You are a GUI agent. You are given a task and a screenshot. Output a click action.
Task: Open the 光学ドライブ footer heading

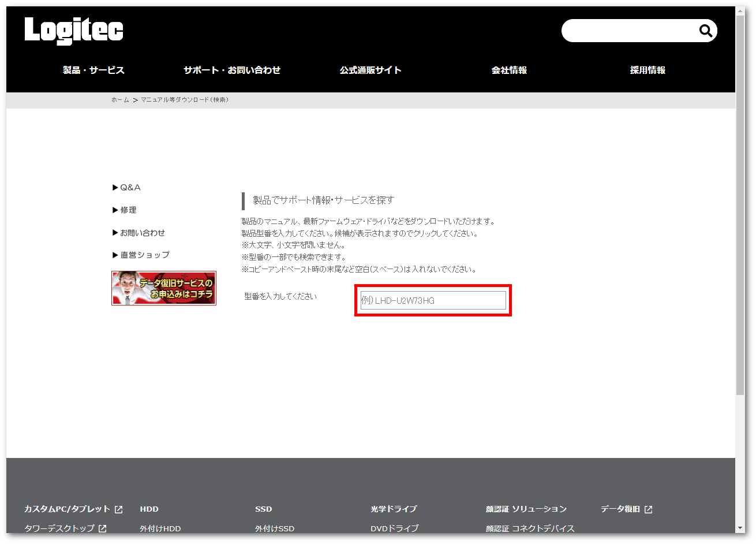pyautogui.click(x=394, y=509)
